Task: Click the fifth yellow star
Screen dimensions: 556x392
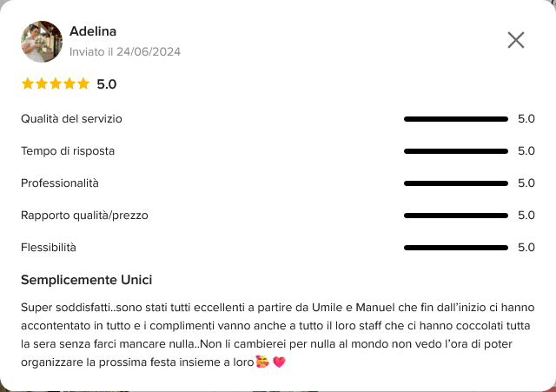Action: (83, 83)
